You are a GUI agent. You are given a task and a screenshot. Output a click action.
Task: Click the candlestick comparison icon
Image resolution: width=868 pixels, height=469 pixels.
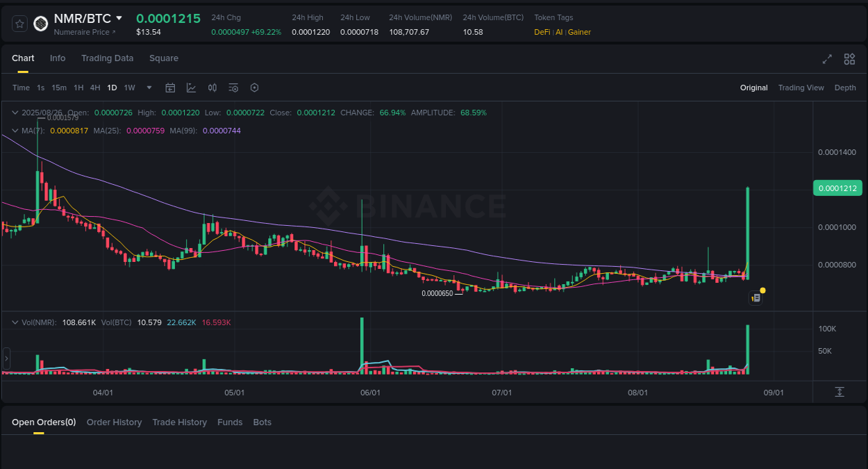(212, 88)
